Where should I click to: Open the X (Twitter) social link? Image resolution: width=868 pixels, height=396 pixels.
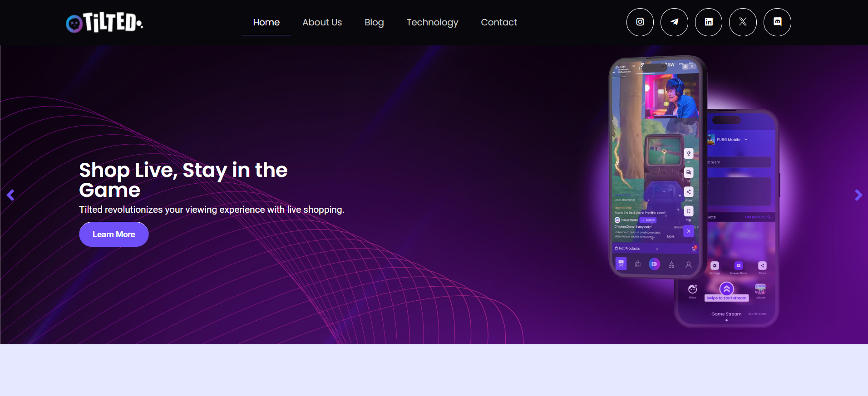click(x=743, y=22)
